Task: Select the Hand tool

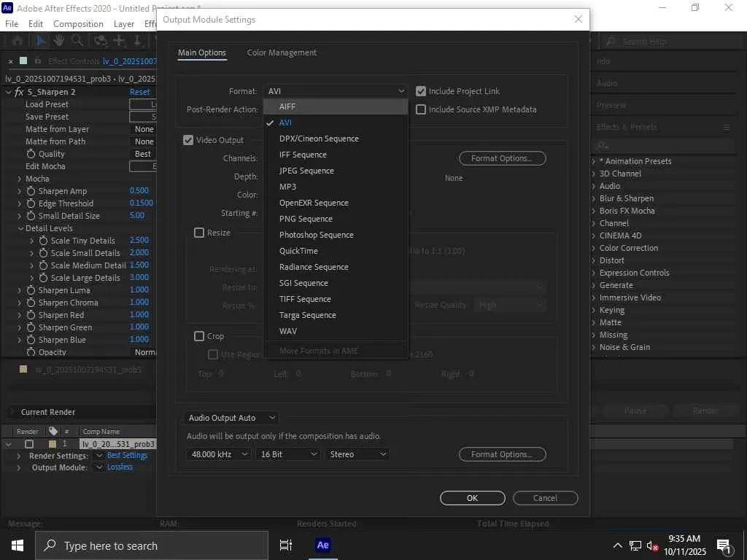Action: pyautogui.click(x=58, y=41)
